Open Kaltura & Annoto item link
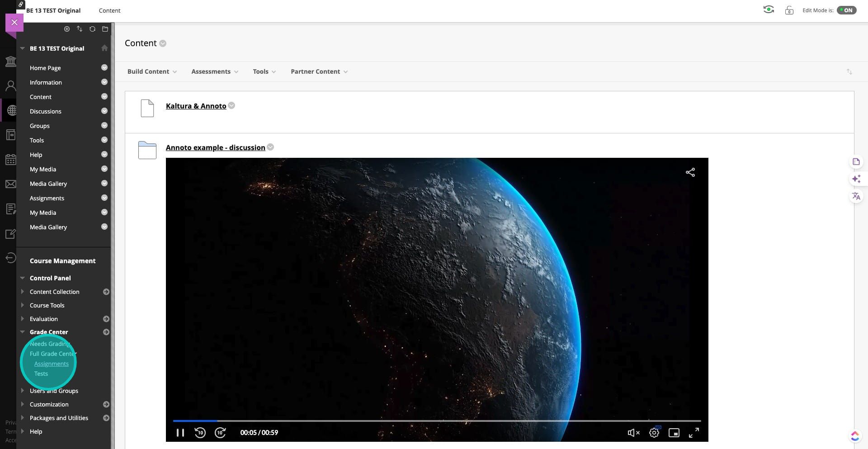 click(x=196, y=106)
